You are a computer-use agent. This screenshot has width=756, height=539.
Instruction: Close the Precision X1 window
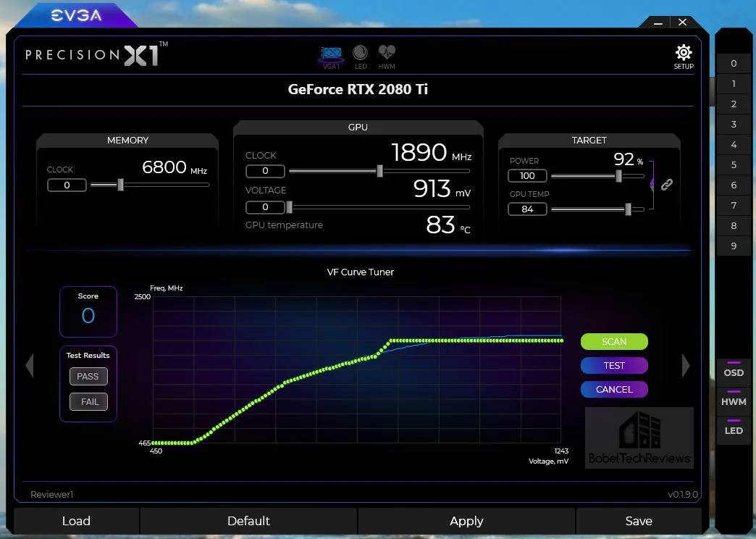click(683, 22)
